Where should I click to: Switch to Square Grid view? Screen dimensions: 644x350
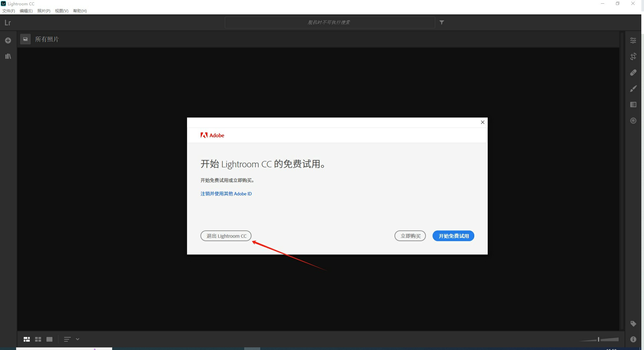point(38,339)
